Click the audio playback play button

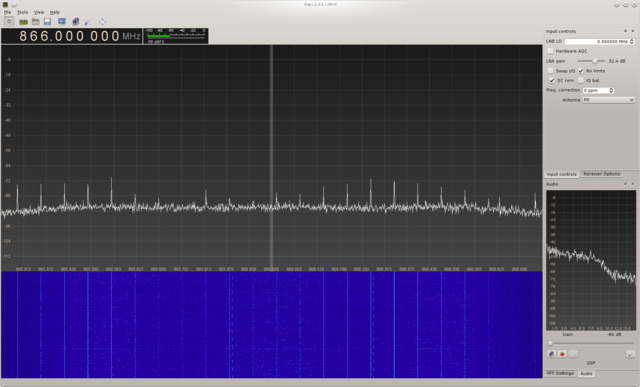[573, 354]
